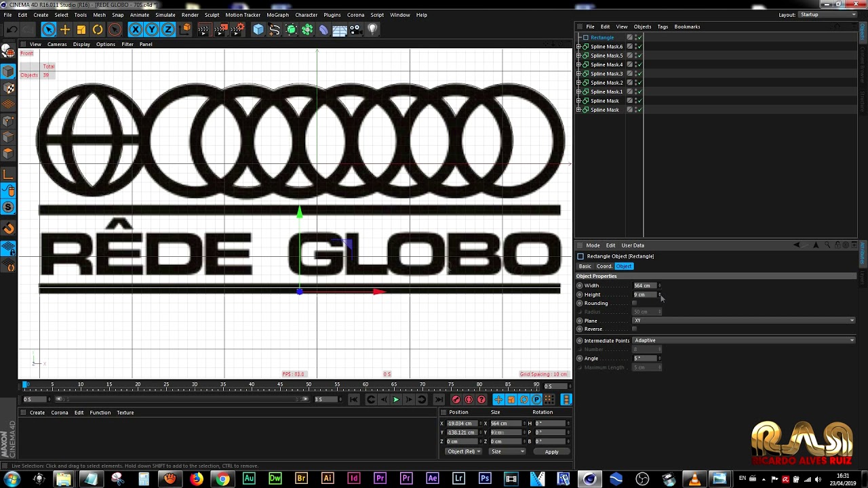This screenshot has height=488, width=868.
Task: Open the floor environment icon
Action: pos(340,29)
